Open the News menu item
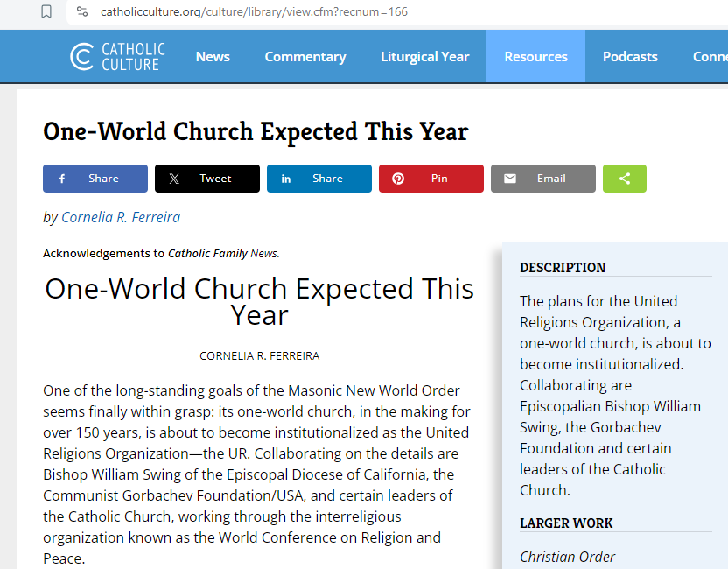The height and width of the screenshot is (569, 728). click(213, 57)
